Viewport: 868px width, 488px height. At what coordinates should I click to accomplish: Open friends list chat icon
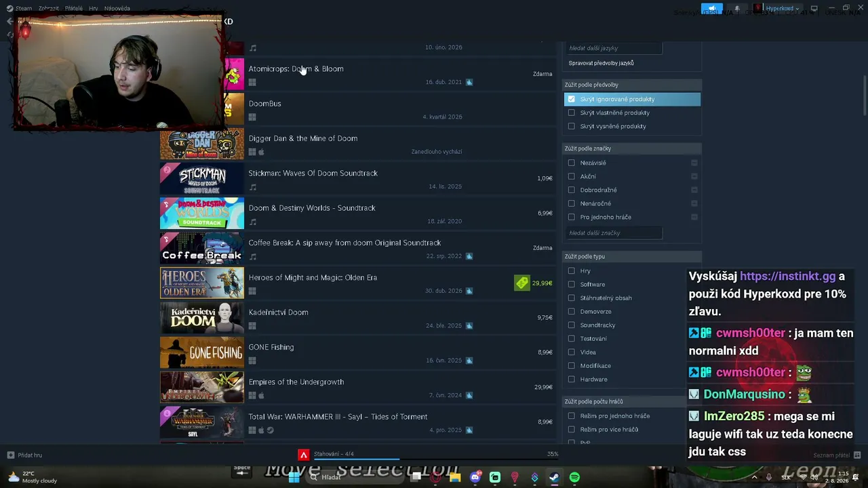tap(857, 455)
